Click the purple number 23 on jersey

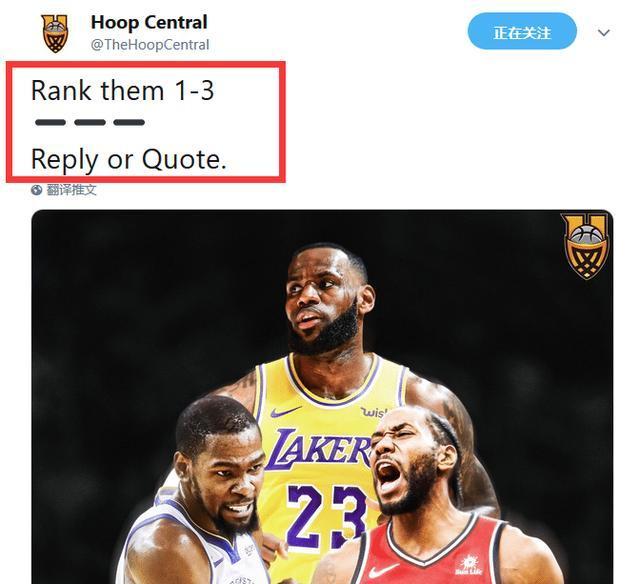325,514
